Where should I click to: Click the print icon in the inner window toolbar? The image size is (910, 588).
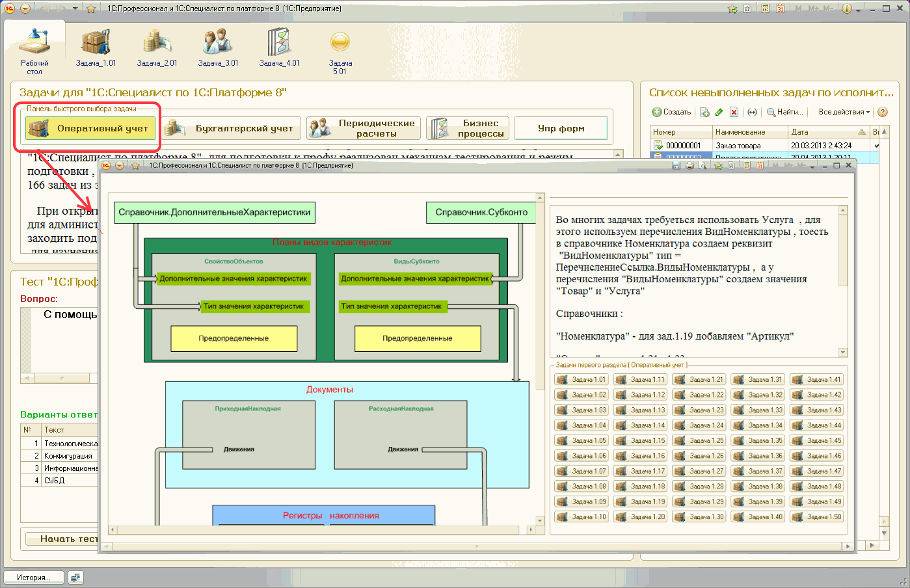point(689,166)
